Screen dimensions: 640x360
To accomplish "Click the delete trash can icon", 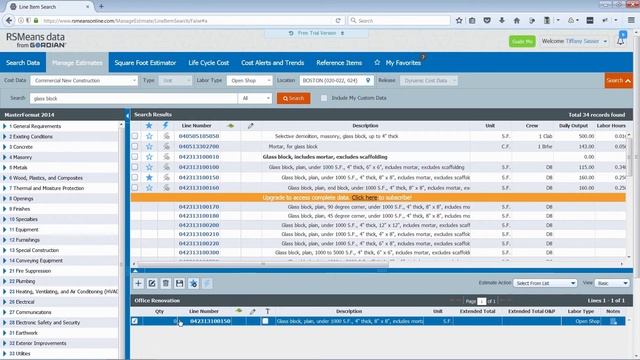I will click(166, 283).
